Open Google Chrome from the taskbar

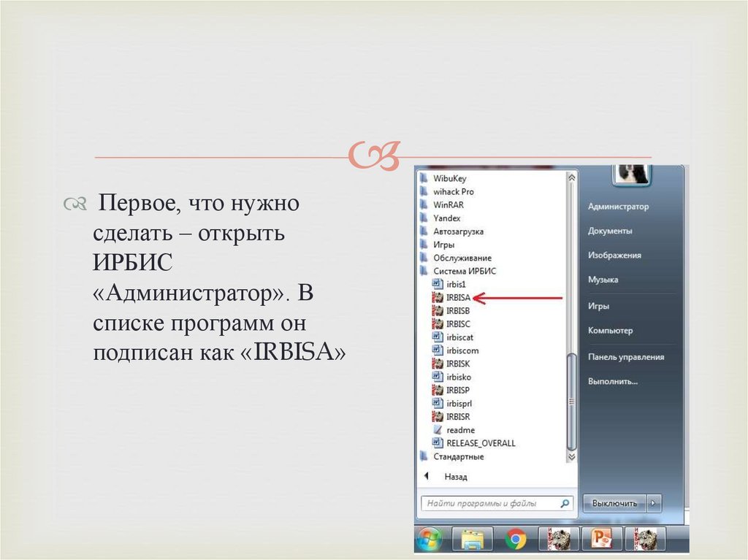click(516, 540)
